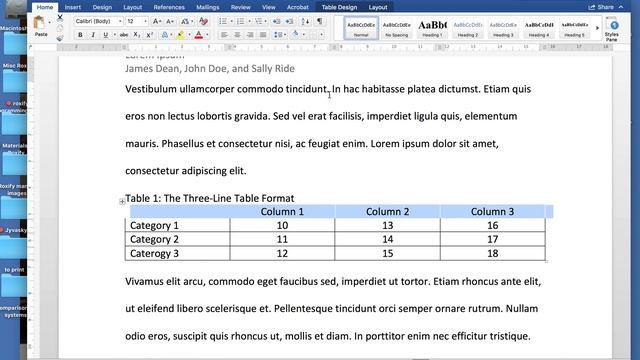This screenshot has height=360, width=640.
Task: Decrease font size with the smaller A icon
Action: click(x=170, y=21)
